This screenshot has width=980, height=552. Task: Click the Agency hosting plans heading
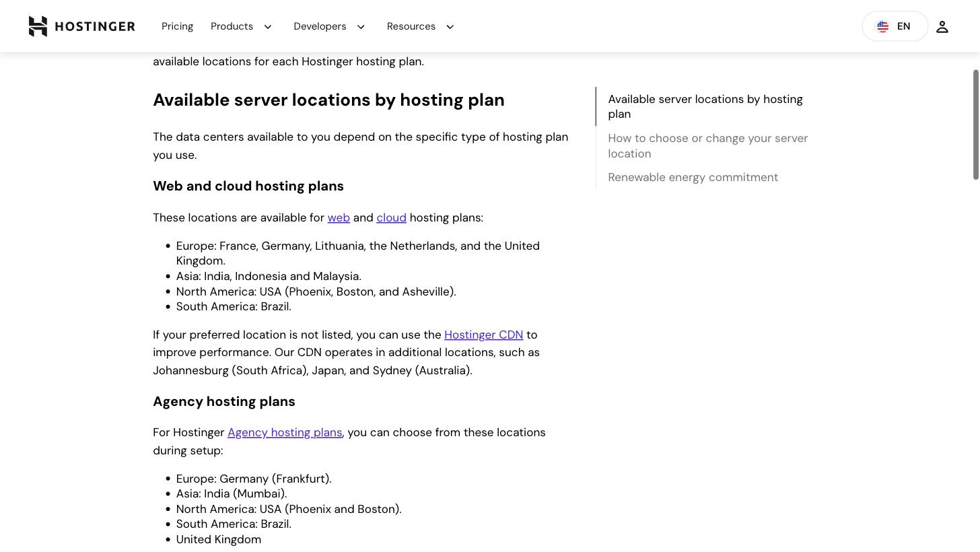point(224,401)
